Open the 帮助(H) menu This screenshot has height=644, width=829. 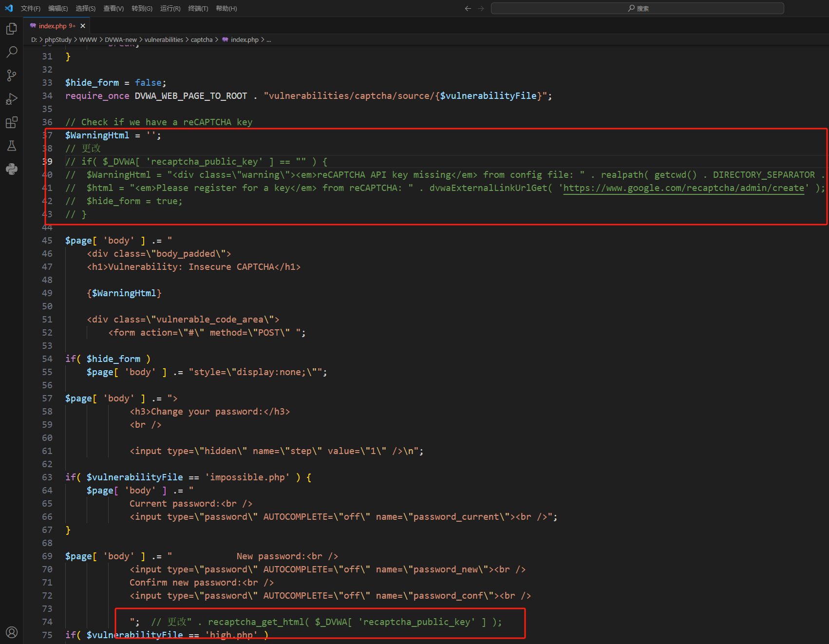coord(226,8)
